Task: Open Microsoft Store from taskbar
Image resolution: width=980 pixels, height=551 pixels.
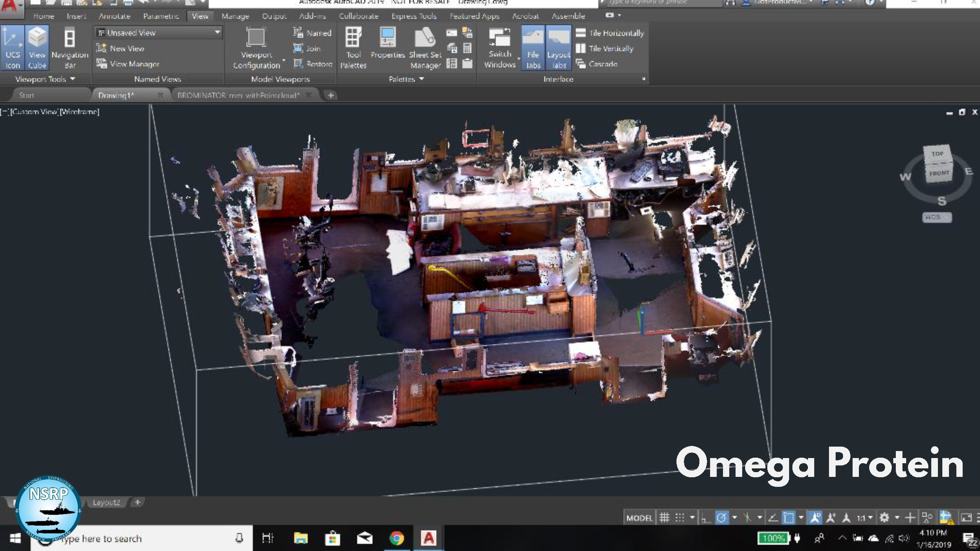Action: click(332, 538)
